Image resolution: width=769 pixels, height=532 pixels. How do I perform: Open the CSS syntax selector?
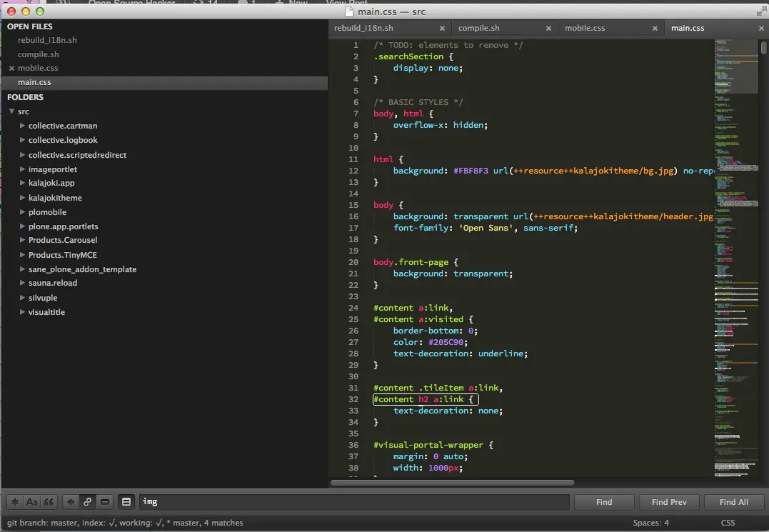[x=728, y=523]
